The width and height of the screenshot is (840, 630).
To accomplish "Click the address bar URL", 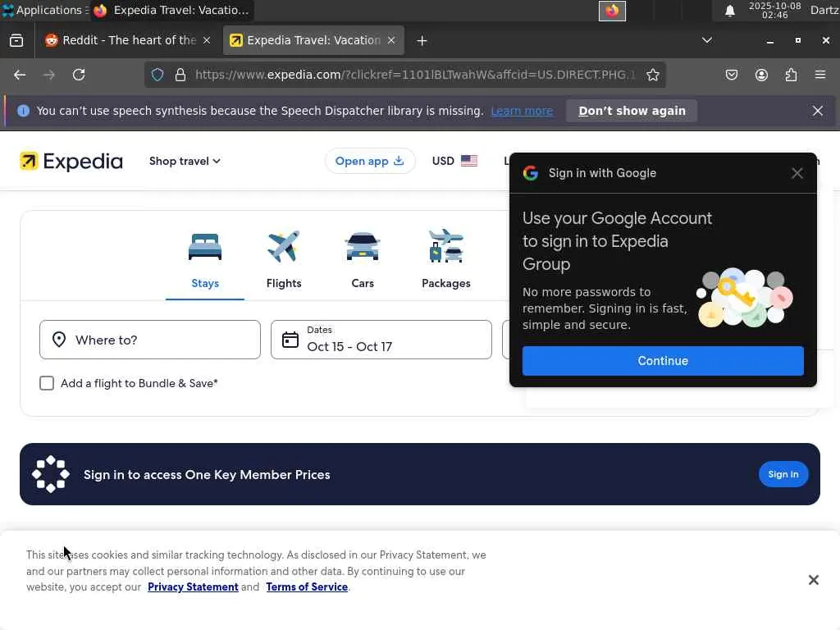I will click(x=414, y=75).
